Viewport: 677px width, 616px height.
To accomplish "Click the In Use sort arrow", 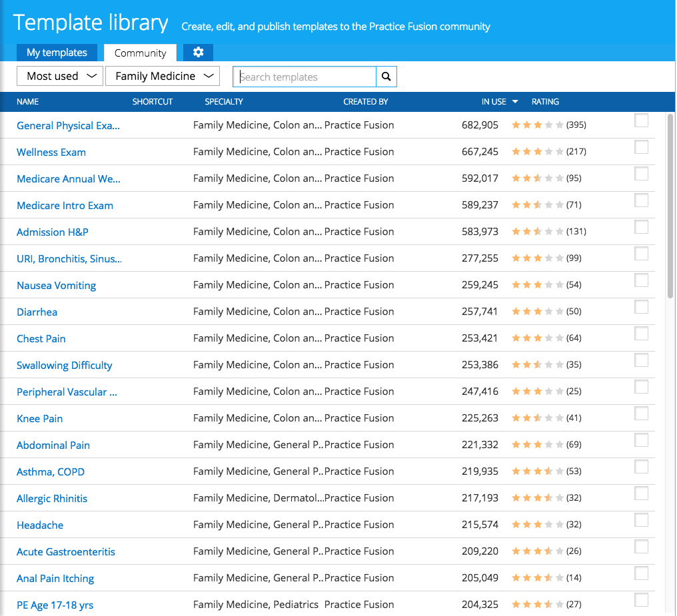I will pos(515,102).
